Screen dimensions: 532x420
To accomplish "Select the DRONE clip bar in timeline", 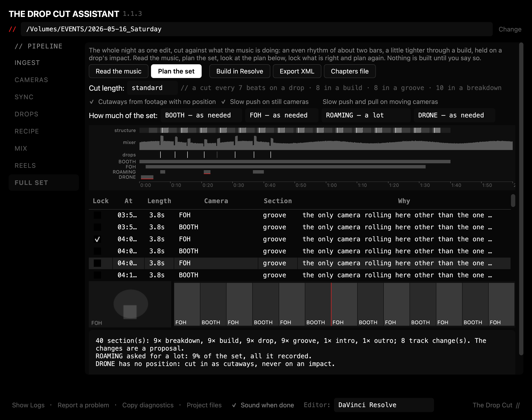I will (x=147, y=177).
